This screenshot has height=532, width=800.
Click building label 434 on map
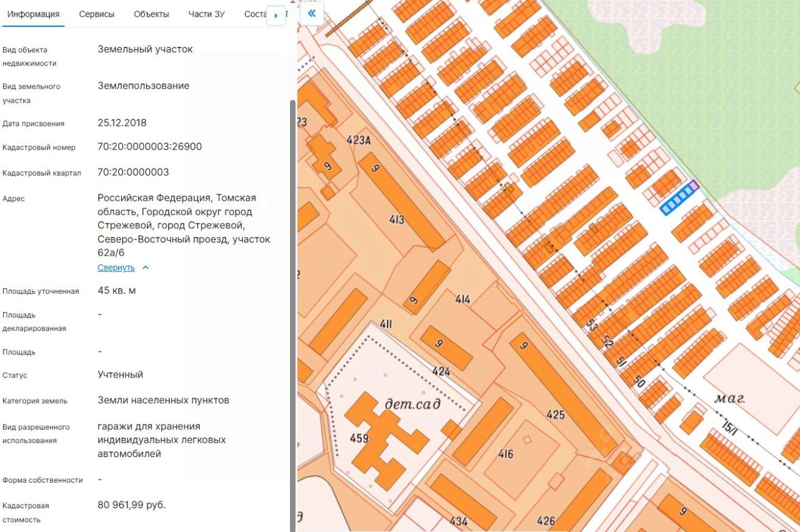pos(458,521)
